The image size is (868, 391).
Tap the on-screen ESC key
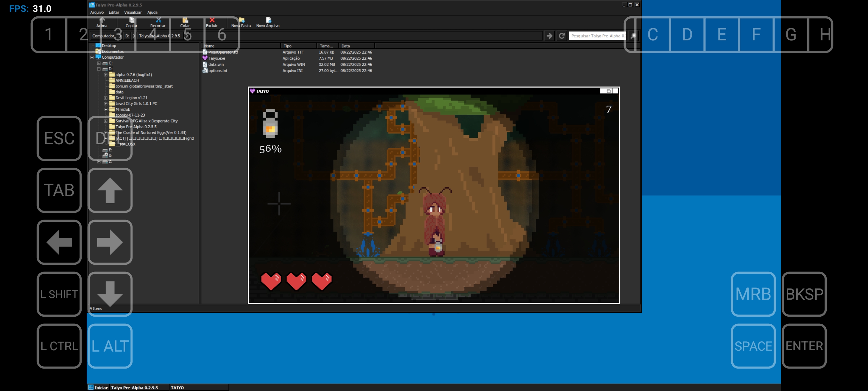click(59, 138)
